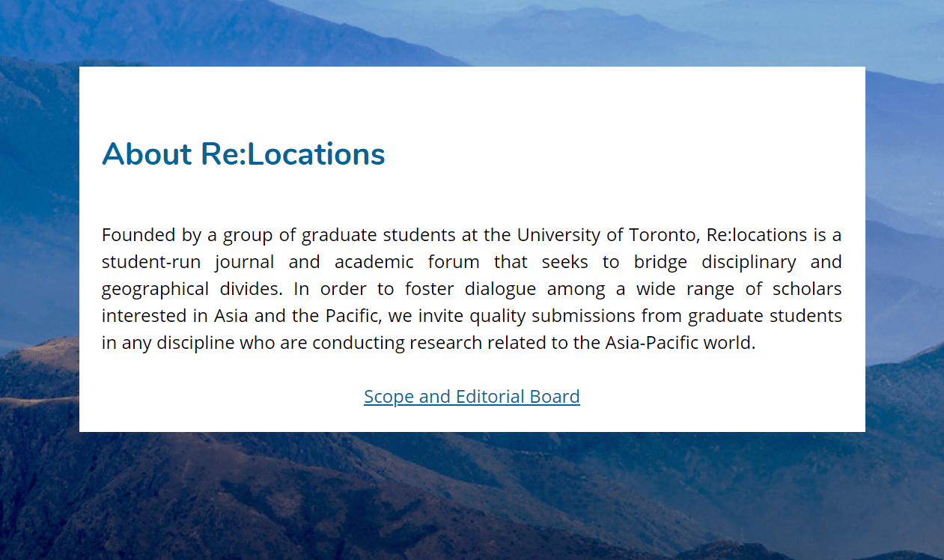The height and width of the screenshot is (560, 944).
Task: Open the Scope and Editorial Board link
Action: (x=472, y=397)
